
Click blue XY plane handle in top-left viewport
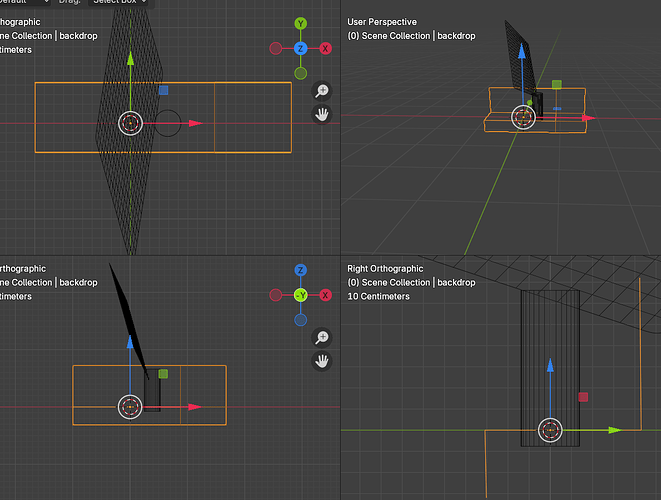click(164, 90)
